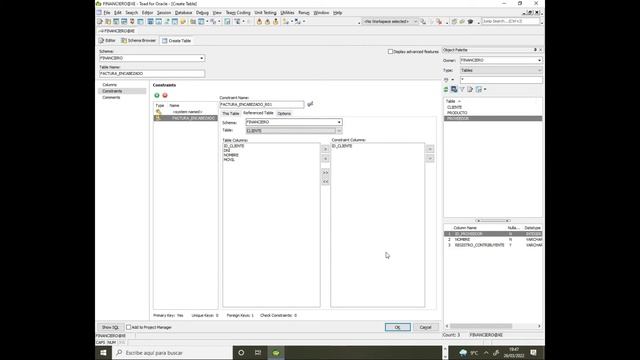Pin the Object Palette panel

pos(535,50)
